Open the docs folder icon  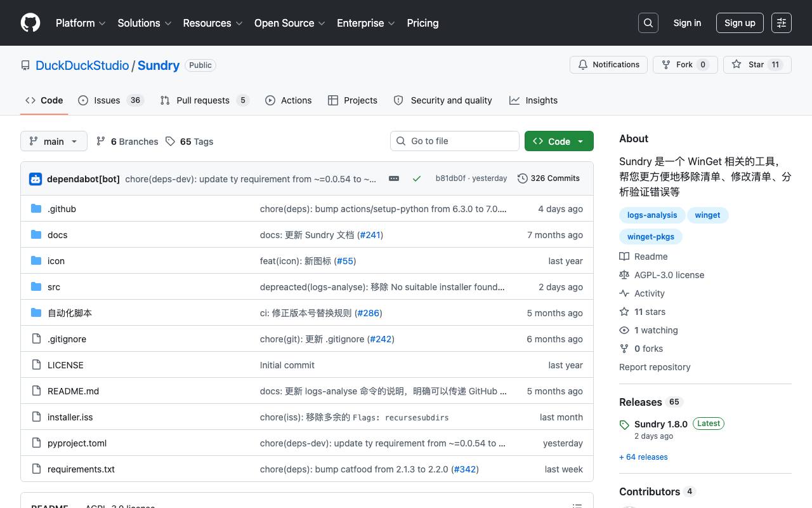tap(36, 235)
